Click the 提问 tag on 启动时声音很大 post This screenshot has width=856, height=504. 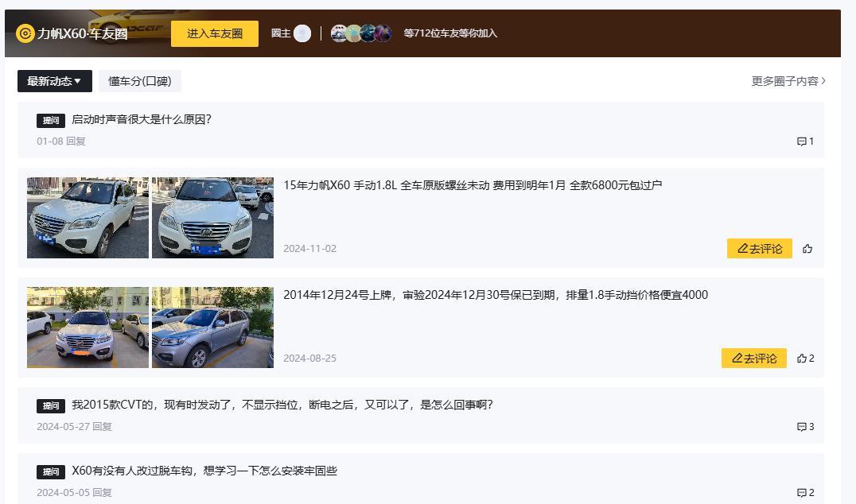(51, 120)
